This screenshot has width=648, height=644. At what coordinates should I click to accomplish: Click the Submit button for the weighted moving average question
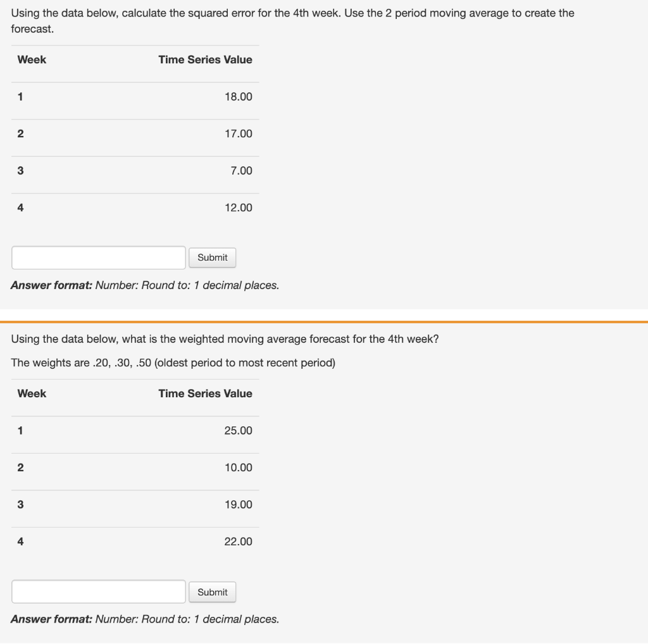point(212,591)
